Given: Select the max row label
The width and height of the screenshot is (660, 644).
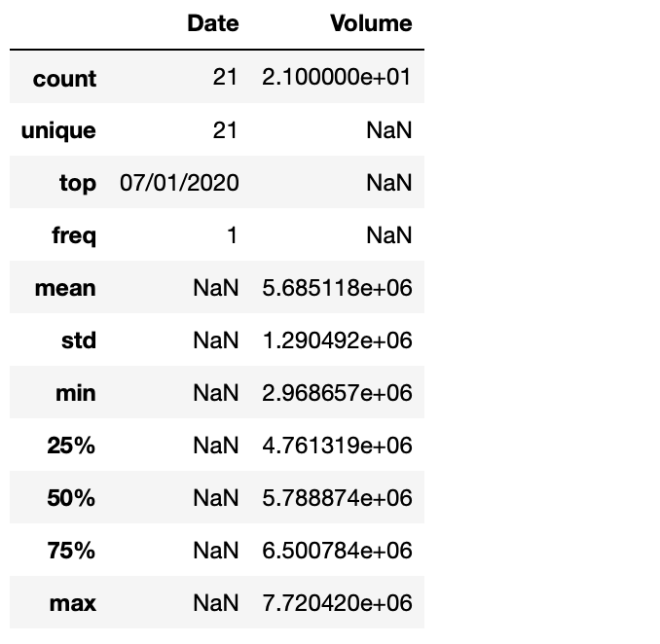Looking at the screenshot, I should click(73, 604).
